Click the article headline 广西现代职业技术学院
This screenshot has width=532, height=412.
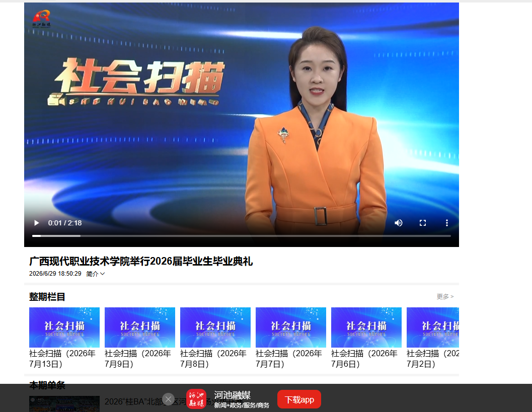(141, 261)
